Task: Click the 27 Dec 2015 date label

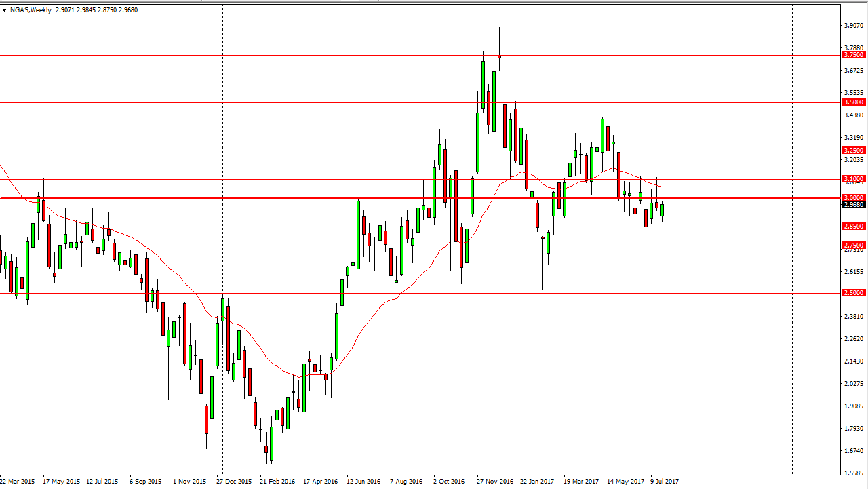Action: [x=235, y=482]
